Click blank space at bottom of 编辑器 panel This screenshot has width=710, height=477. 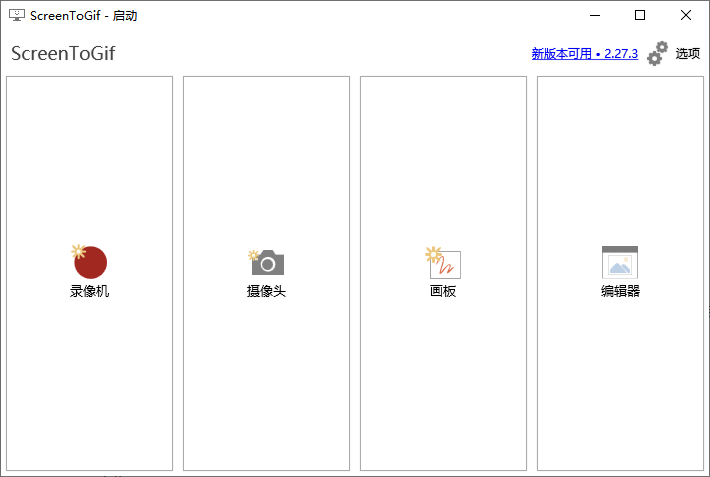pyautogui.click(x=620, y=420)
